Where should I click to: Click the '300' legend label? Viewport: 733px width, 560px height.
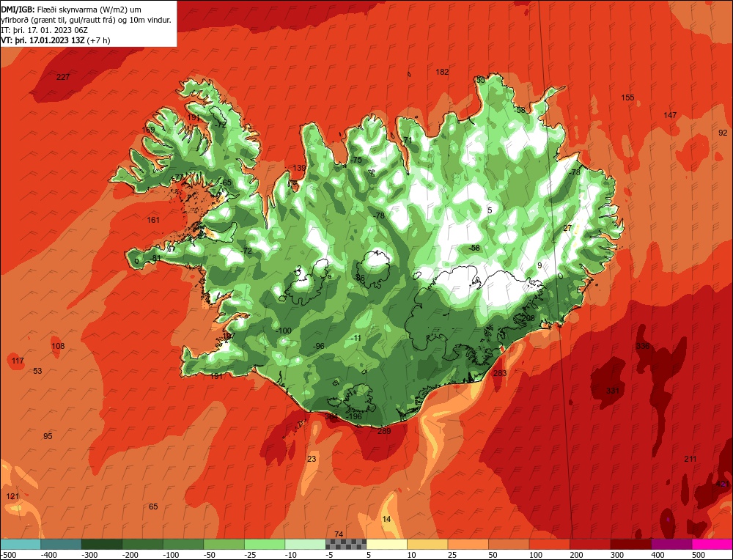coord(617,555)
